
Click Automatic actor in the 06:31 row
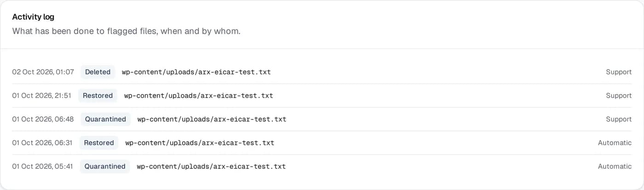615,142
